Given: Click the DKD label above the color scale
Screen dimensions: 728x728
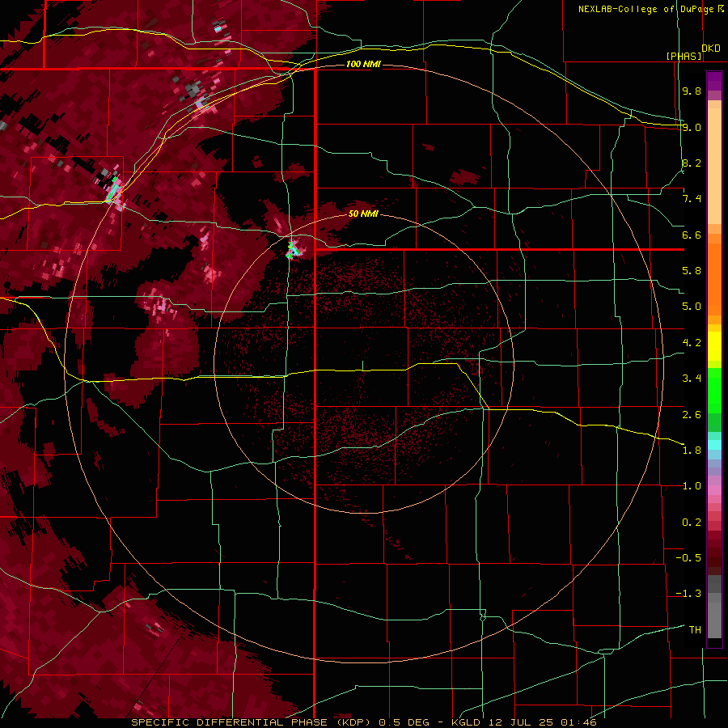Looking at the screenshot, I should (x=711, y=49).
